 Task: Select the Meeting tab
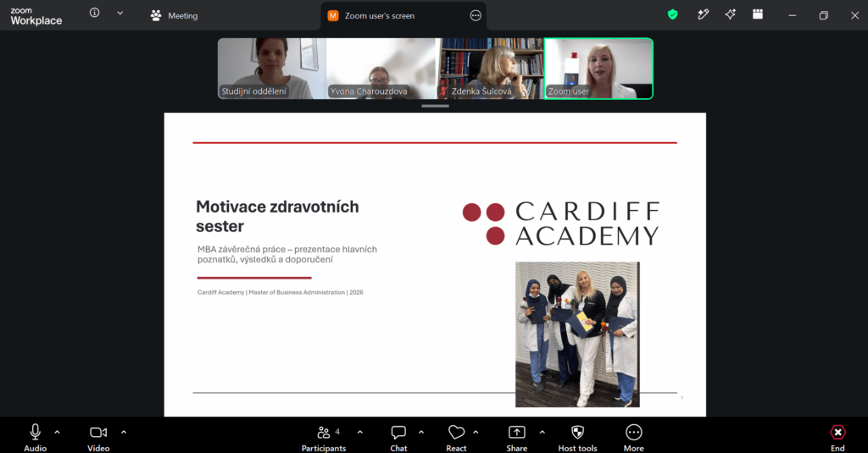tap(175, 15)
